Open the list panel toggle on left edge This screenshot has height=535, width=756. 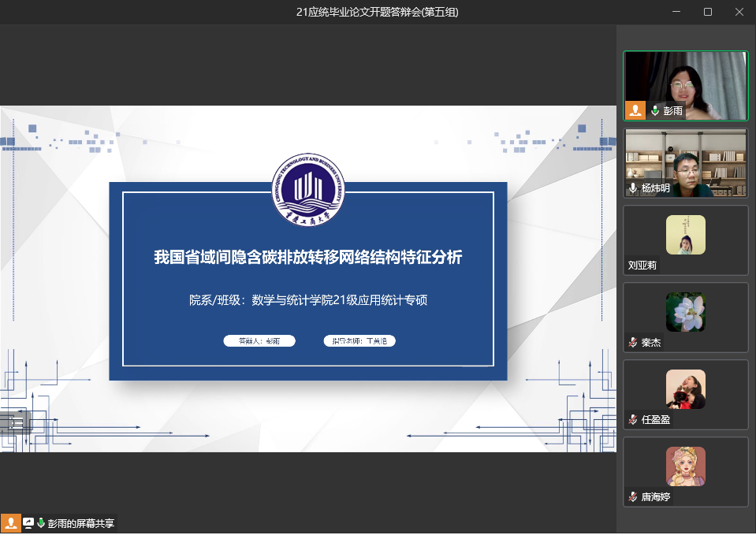[x=16, y=423]
